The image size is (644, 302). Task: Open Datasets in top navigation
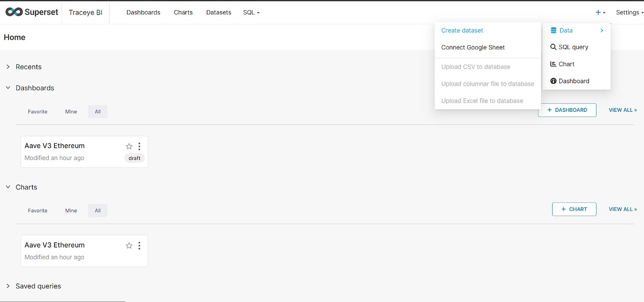(218, 12)
